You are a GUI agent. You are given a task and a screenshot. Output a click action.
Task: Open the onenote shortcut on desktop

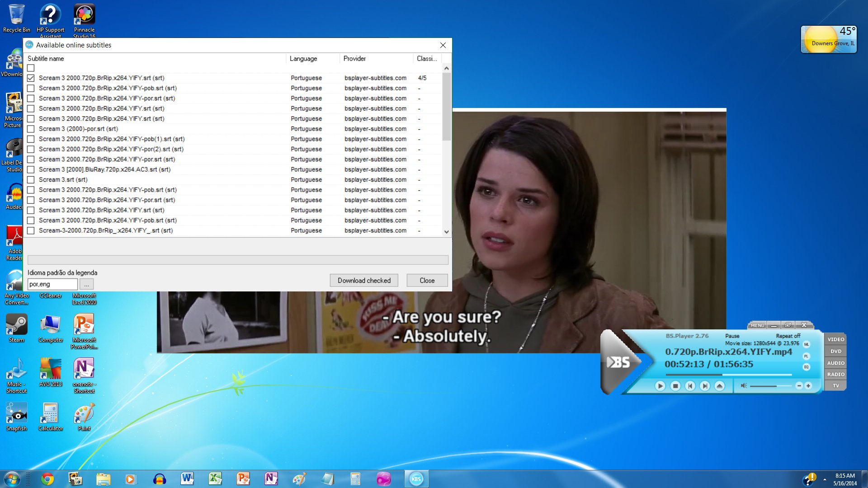[84, 376]
